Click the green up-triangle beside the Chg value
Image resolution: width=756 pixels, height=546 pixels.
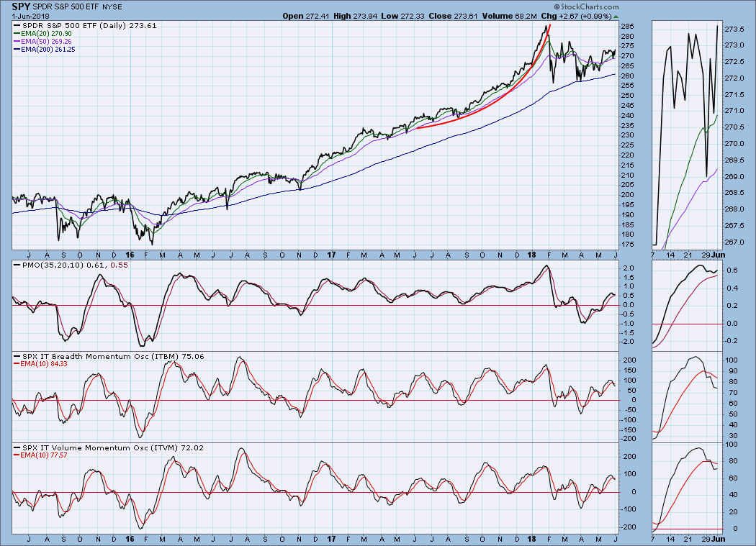(x=616, y=17)
